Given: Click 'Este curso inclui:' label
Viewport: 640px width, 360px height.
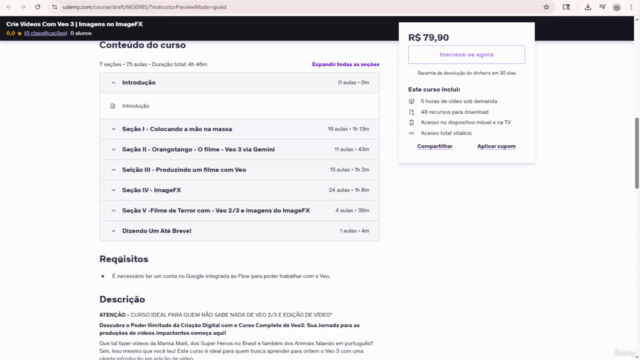Looking at the screenshot, I should click(x=434, y=89).
